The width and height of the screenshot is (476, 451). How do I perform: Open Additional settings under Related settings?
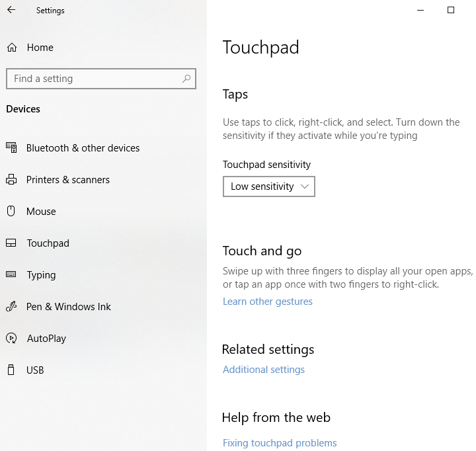pos(263,370)
